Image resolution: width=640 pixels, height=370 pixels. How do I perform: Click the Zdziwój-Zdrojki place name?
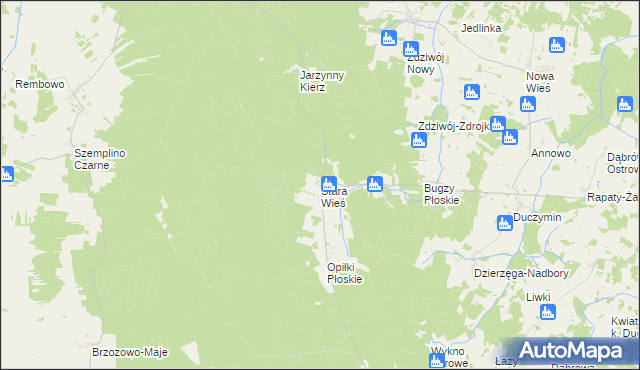(x=453, y=126)
